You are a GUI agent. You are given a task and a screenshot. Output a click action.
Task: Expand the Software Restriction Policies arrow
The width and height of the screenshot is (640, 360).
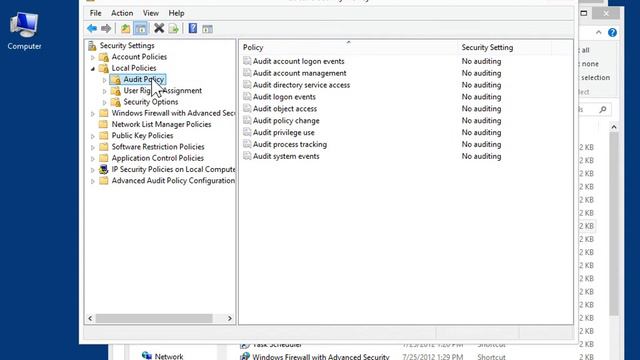(x=93, y=147)
